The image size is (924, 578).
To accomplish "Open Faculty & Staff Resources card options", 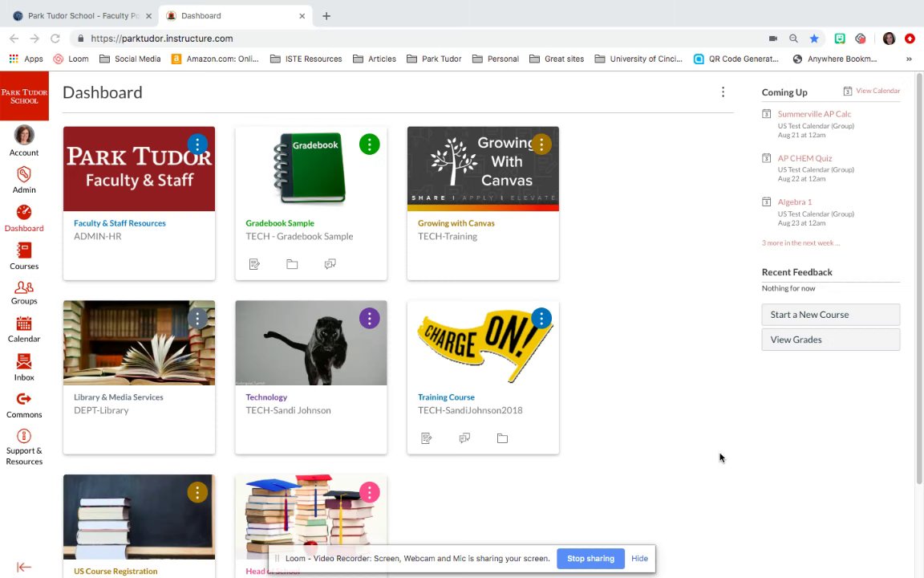I will 197,144.
